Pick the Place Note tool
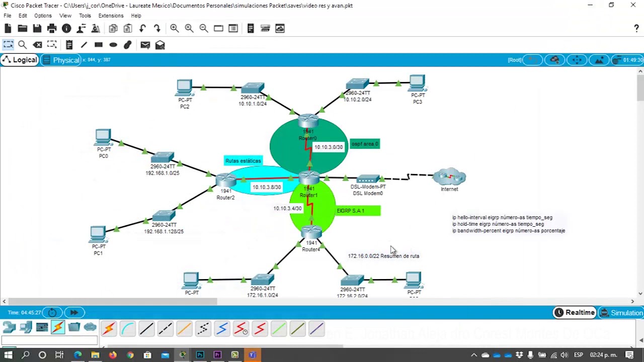 [69, 45]
